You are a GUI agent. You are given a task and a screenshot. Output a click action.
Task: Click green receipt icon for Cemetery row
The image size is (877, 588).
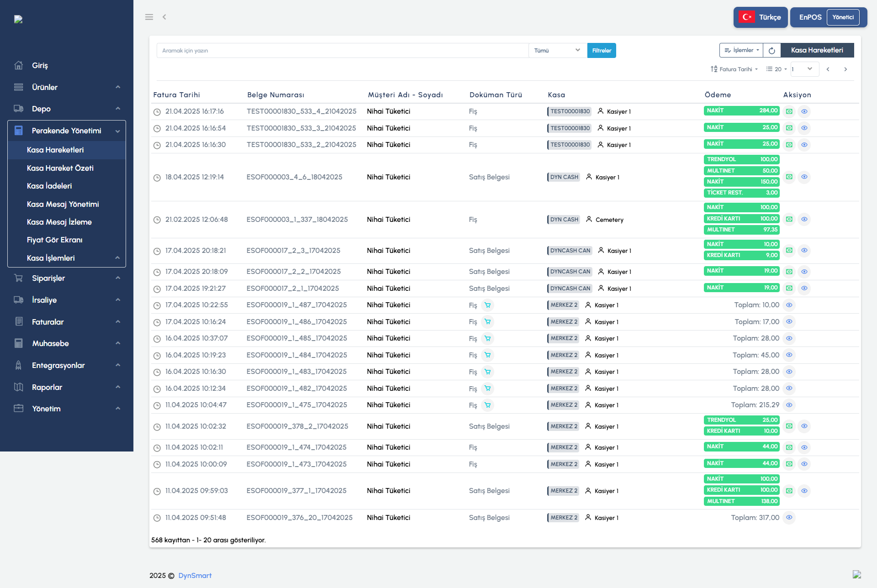point(789,220)
